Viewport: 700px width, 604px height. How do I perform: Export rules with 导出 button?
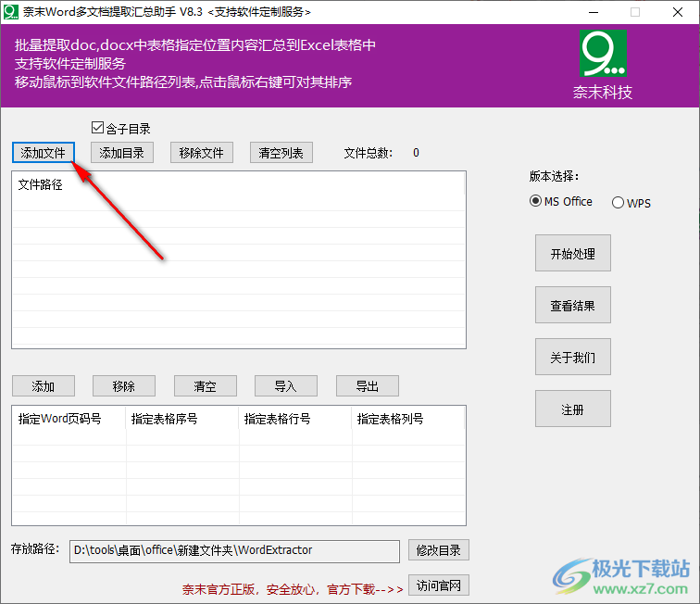367,386
